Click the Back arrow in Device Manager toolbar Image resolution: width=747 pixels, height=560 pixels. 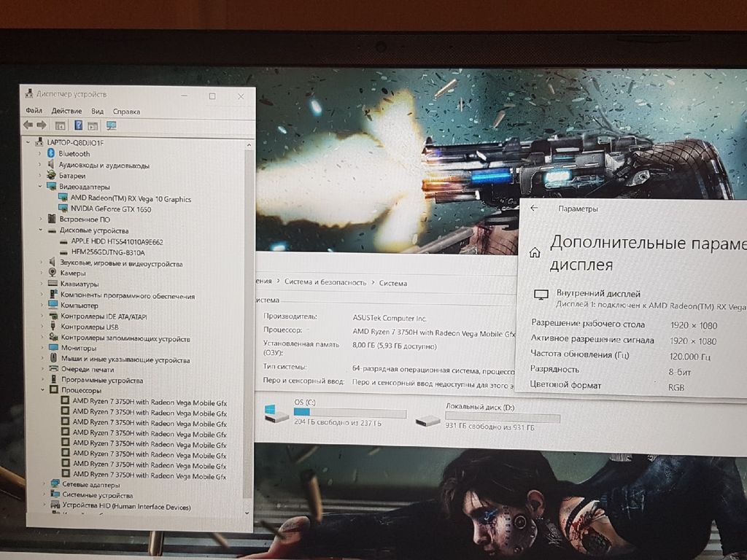click(28, 125)
